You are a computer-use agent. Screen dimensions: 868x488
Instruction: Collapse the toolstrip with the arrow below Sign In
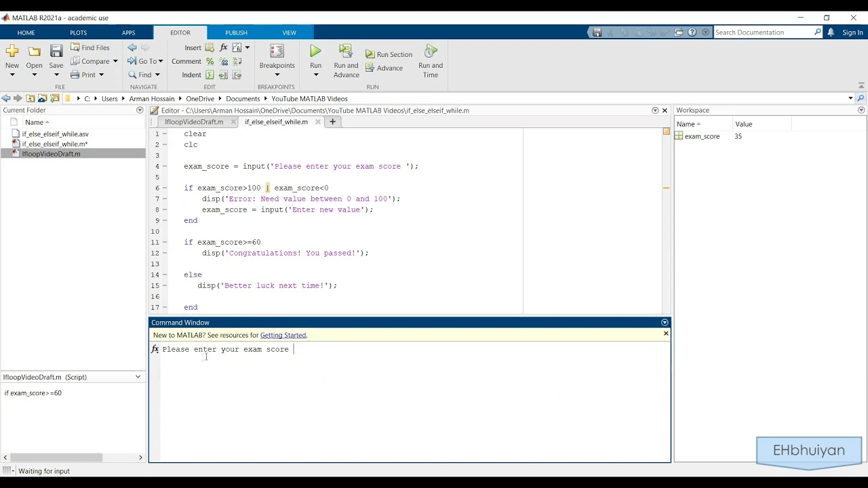click(861, 85)
